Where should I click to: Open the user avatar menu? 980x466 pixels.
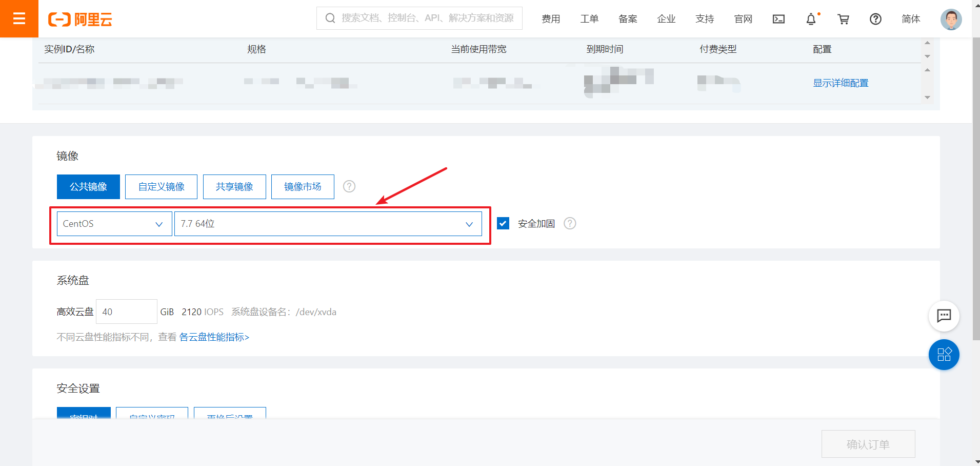[951, 20]
